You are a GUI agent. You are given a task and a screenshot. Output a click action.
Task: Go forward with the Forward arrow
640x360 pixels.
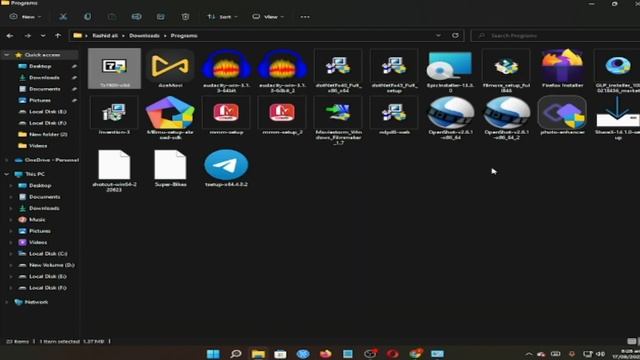click(27, 36)
